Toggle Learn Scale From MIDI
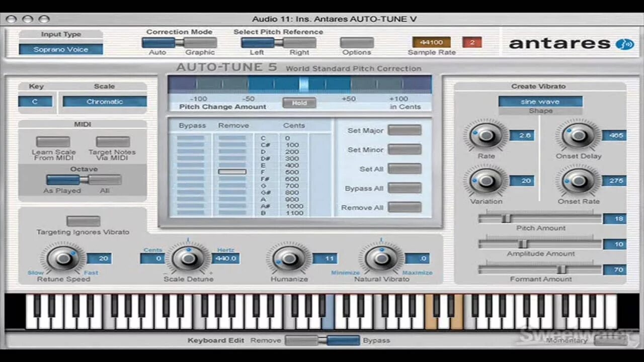The image size is (644, 362). click(53, 142)
